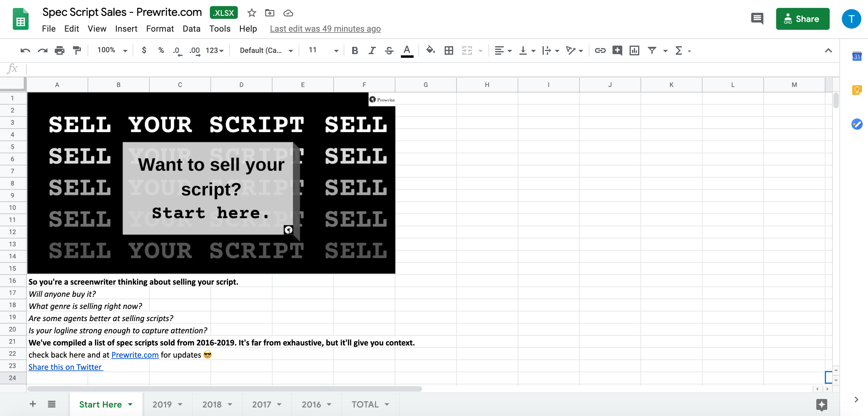Image resolution: width=868 pixels, height=416 pixels.
Task: Click the Text color icon
Action: point(408,51)
